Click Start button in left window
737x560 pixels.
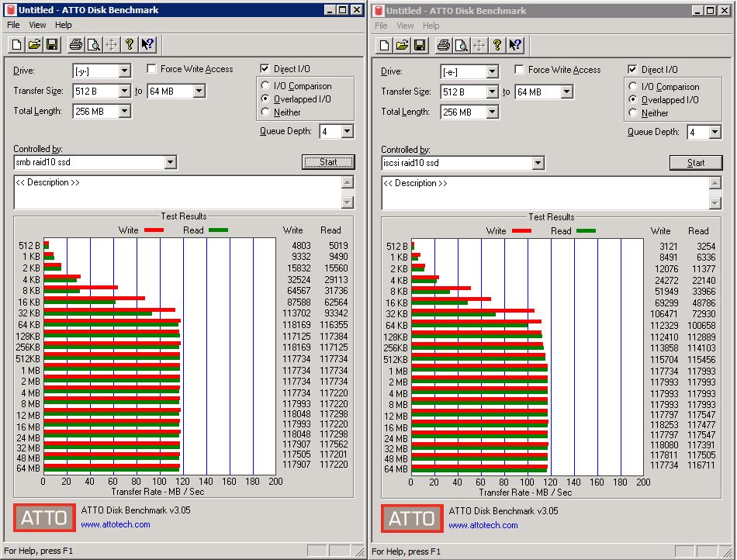coord(328,162)
